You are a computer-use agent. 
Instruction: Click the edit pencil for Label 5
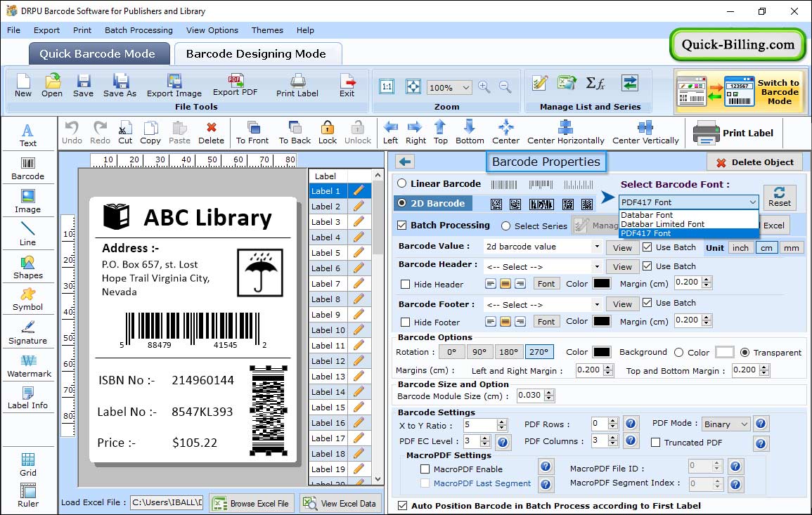[x=359, y=253]
